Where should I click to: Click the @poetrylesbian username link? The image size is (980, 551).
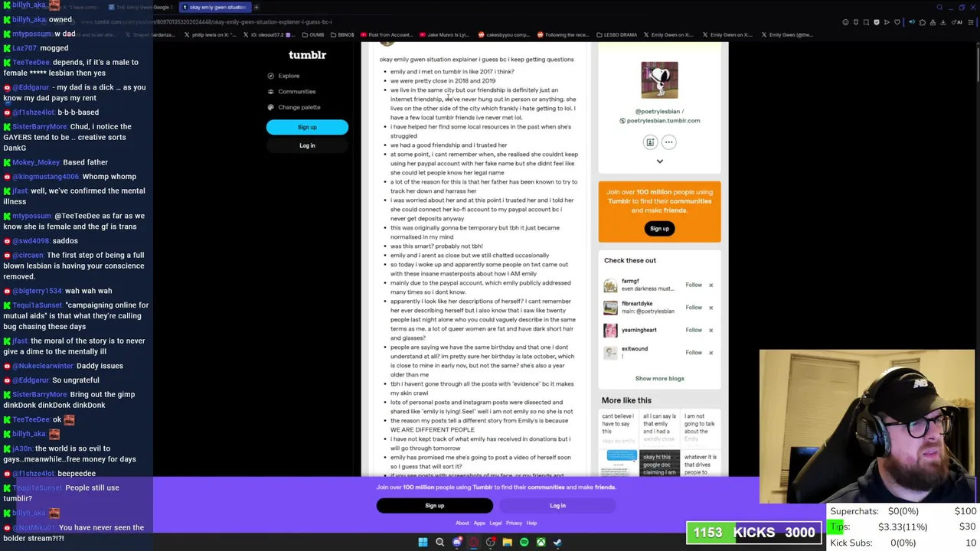[658, 112]
